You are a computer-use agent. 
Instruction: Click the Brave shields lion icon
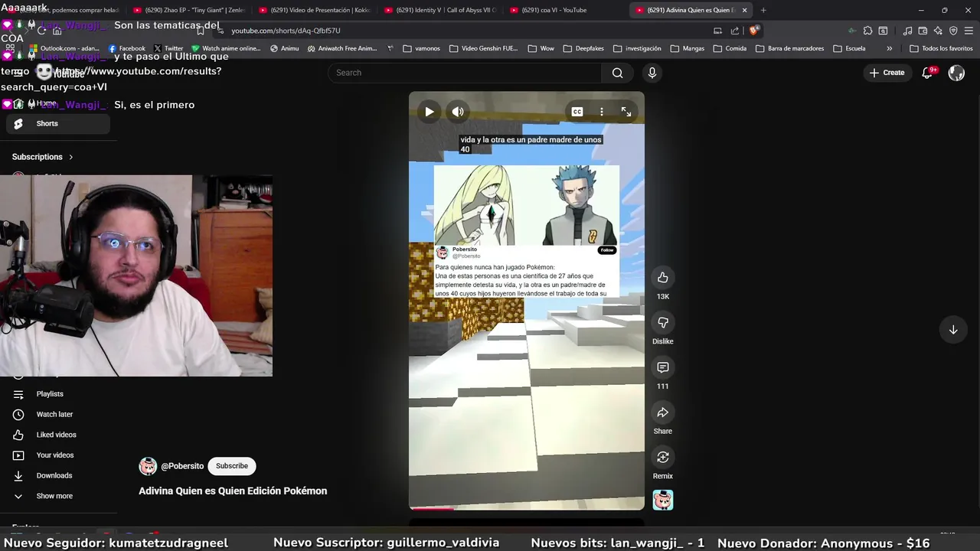[x=754, y=31]
